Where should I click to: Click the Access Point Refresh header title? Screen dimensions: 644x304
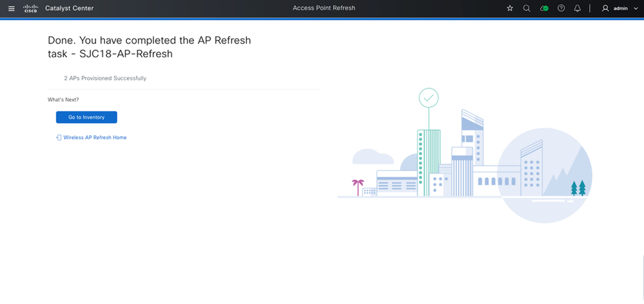pyautogui.click(x=324, y=8)
